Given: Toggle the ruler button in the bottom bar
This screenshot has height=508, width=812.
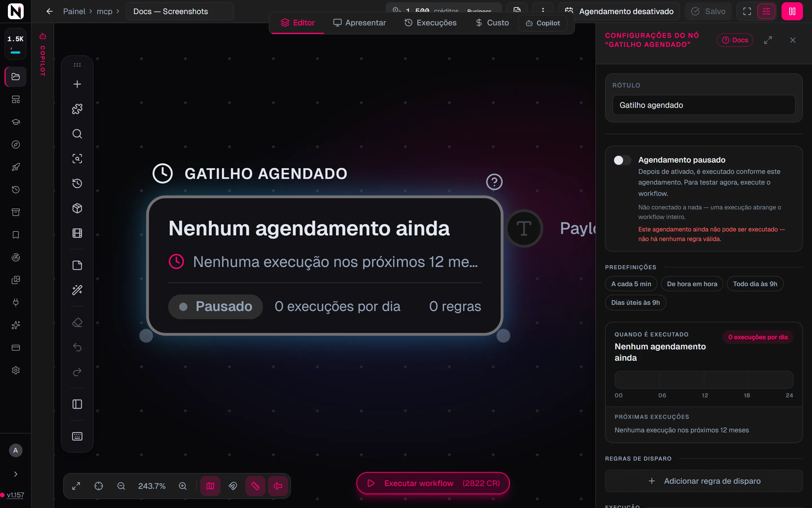Looking at the screenshot, I should (255, 486).
